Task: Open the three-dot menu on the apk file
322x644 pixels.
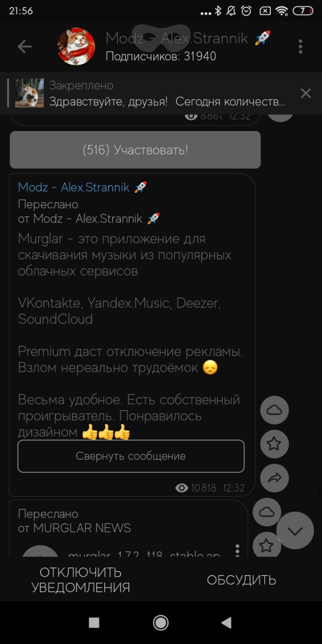Action: coord(237,550)
